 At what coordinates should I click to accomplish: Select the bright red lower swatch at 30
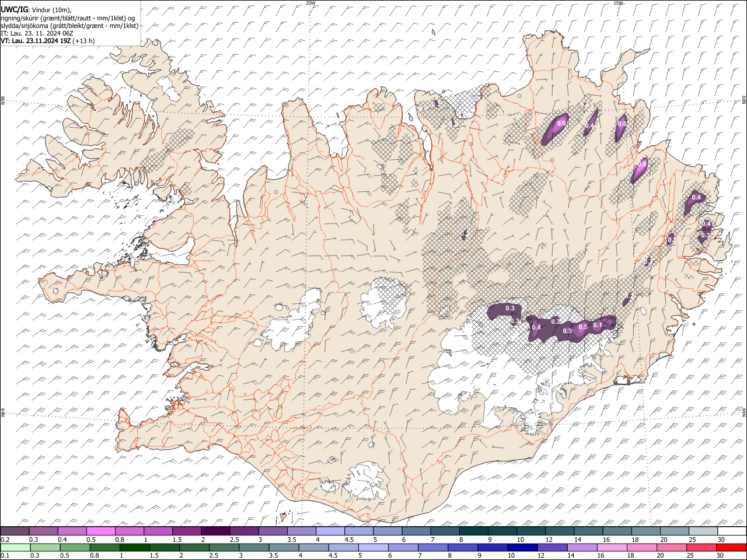click(x=731, y=547)
